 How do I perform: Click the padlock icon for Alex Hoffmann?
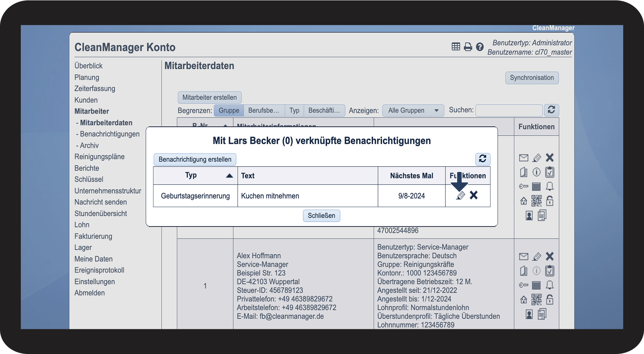(550, 300)
